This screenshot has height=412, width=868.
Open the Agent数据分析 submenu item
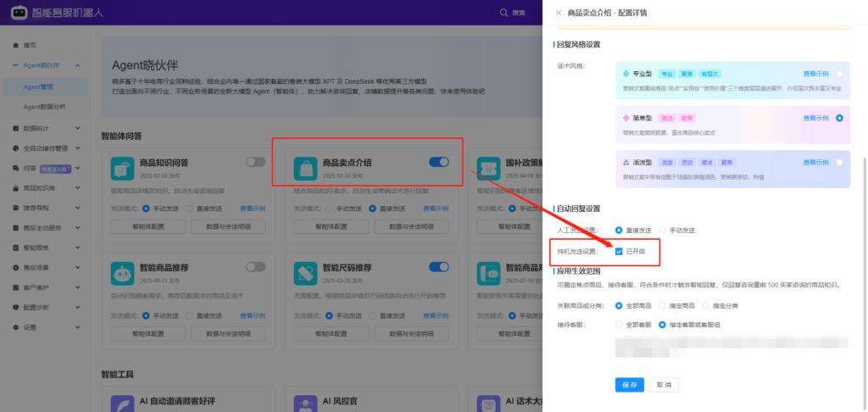(45, 107)
